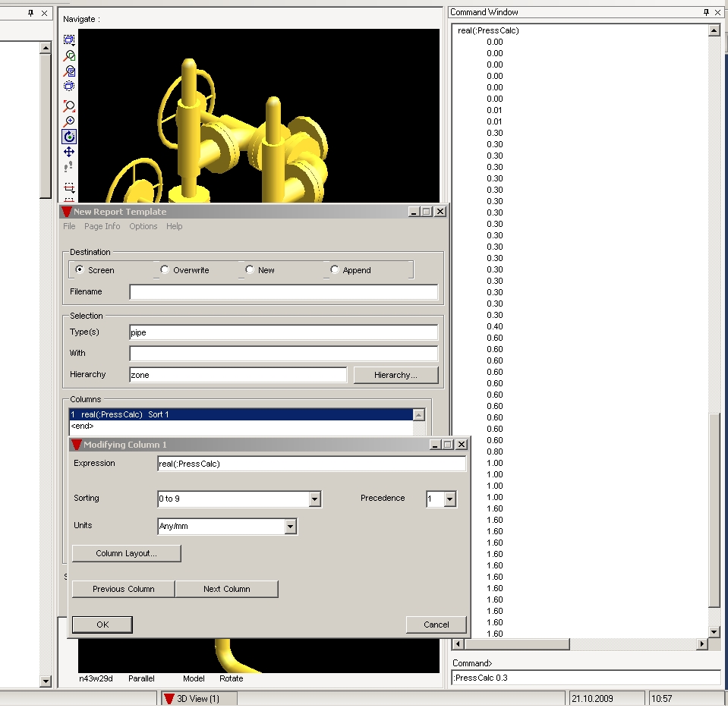
Task: Select the pan four-arrow tool
Action: click(69, 152)
